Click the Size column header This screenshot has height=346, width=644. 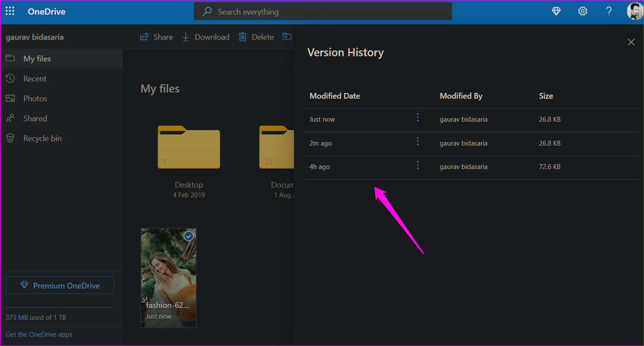click(546, 96)
